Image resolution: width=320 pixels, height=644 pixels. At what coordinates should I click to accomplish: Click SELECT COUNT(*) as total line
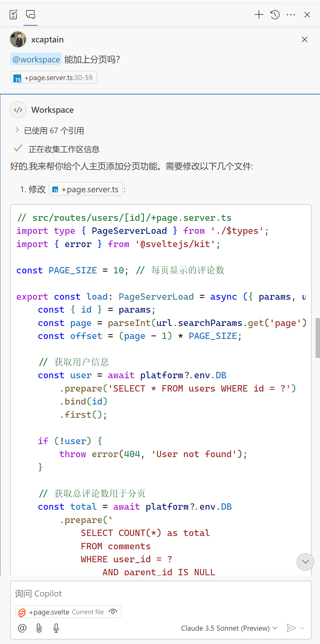coord(145,533)
